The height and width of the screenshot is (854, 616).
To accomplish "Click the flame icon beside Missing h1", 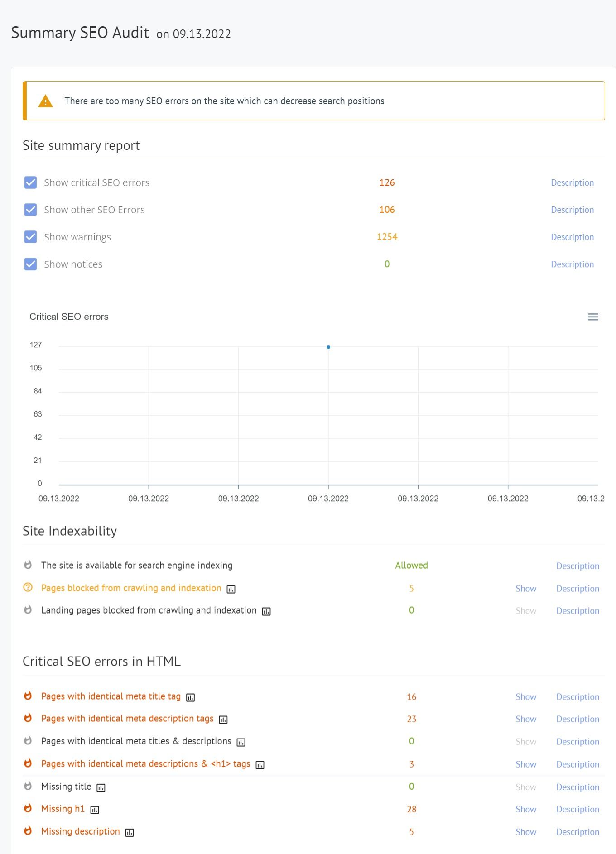I will pyautogui.click(x=28, y=808).
